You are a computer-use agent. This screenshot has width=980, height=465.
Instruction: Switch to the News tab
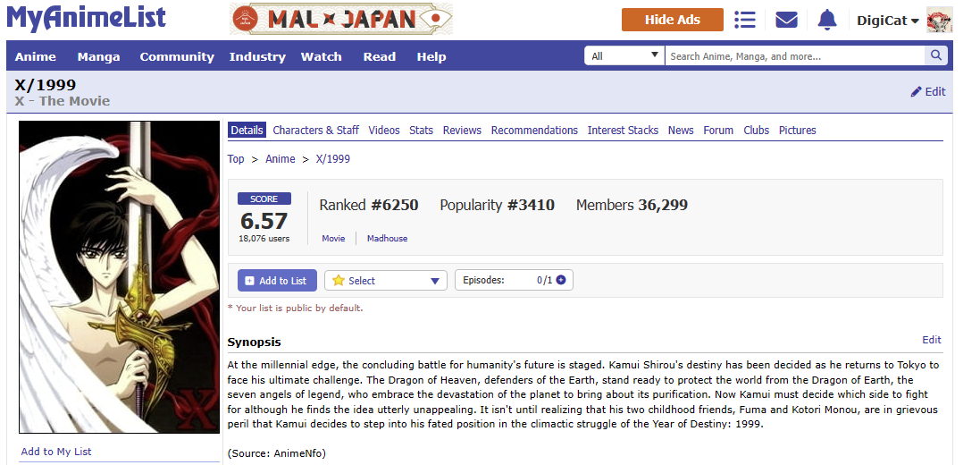[x=681, y=131]
